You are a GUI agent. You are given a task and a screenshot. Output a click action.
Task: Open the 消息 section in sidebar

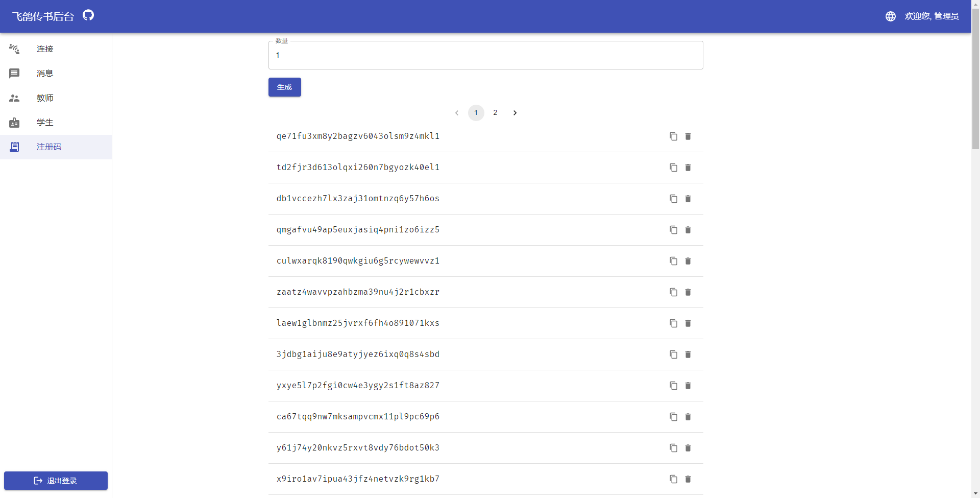click(44, 73)
